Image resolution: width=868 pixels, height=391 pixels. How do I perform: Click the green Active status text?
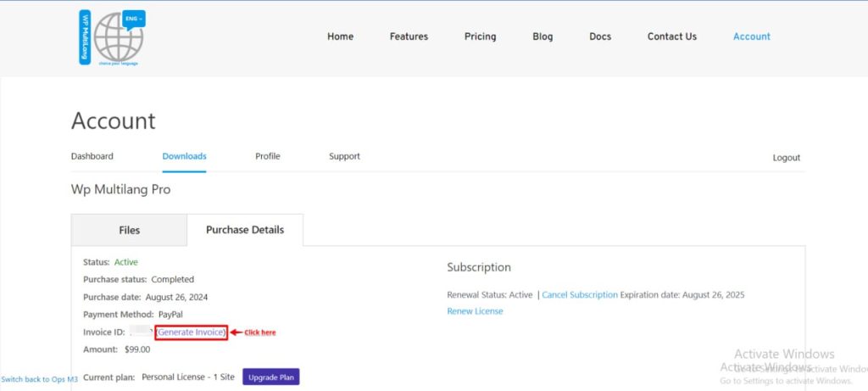pyautogui.click(x=126, y=262)
